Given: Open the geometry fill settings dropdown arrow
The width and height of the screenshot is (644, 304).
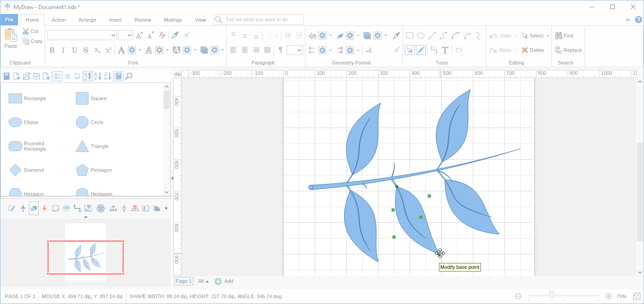Looking at the screenshot, I should [331, 36].
